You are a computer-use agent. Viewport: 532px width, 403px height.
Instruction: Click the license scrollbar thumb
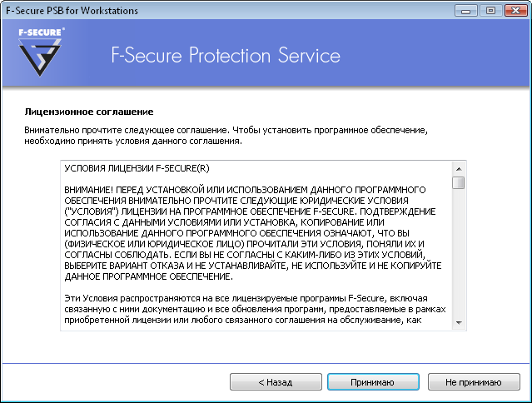pos(459,183)
